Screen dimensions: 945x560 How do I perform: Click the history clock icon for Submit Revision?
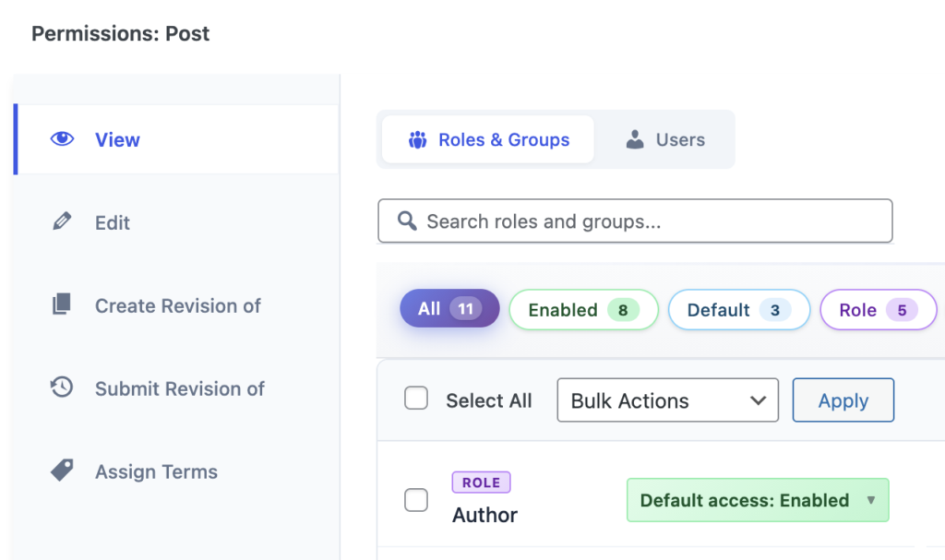coord(62,388)
